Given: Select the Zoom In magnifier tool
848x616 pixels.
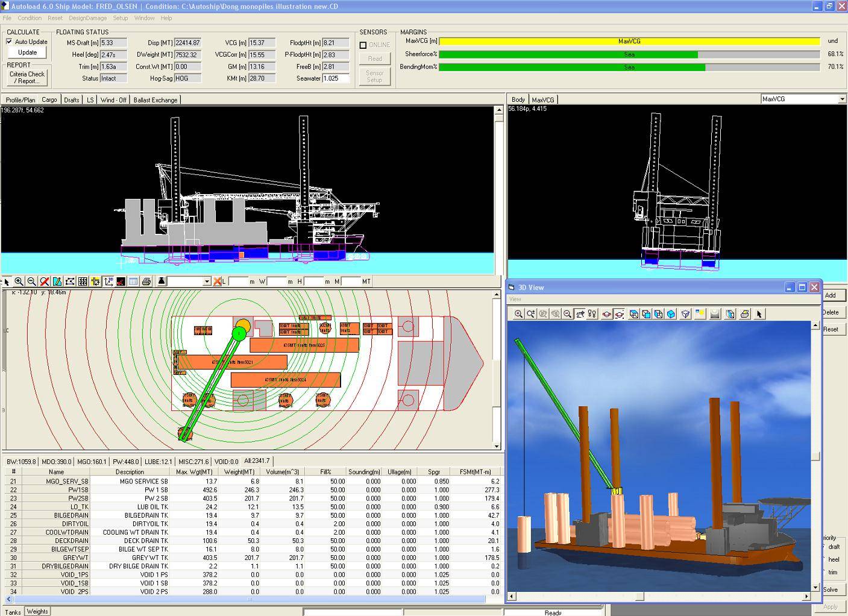Looking at the screenshot, I should click(19, 281).
